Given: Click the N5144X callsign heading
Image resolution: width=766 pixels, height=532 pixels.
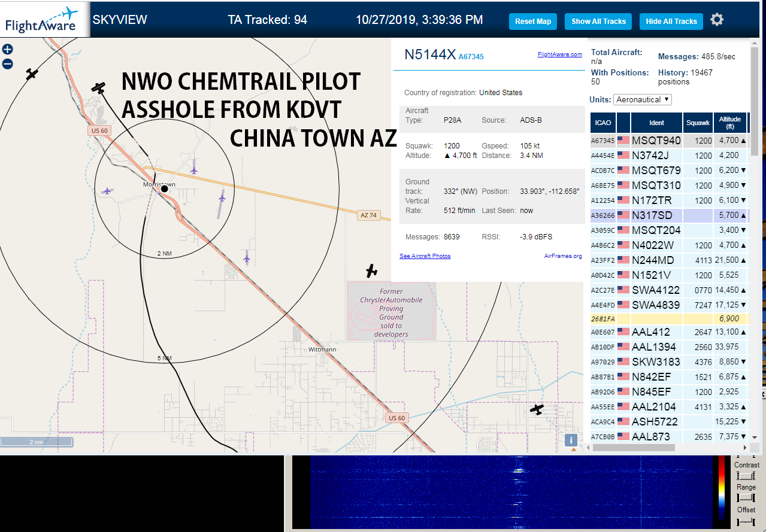Looking at the screenshot, I should [430, 54].
